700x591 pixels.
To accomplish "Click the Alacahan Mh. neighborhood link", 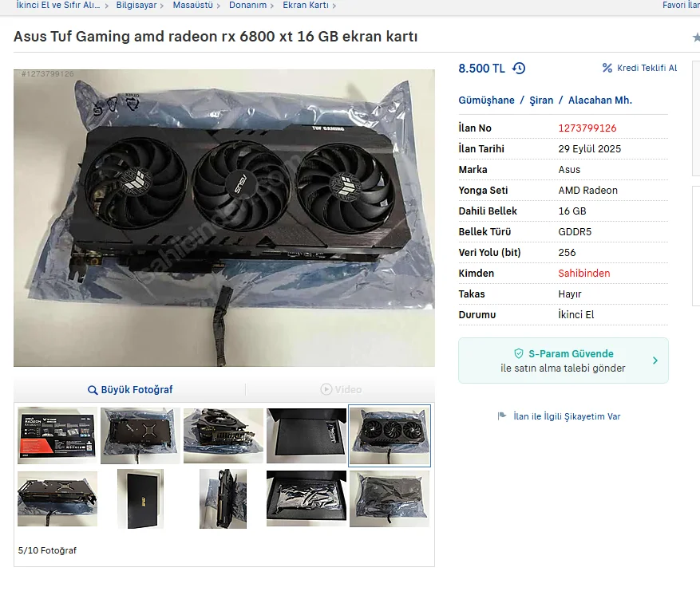I will tap(600, 100).
